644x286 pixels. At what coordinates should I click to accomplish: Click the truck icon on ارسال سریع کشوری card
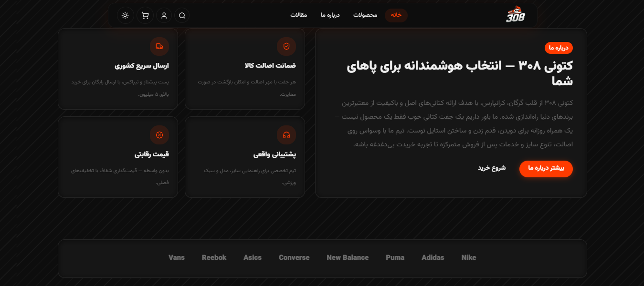pyautogui.click(x=159, y=46)
